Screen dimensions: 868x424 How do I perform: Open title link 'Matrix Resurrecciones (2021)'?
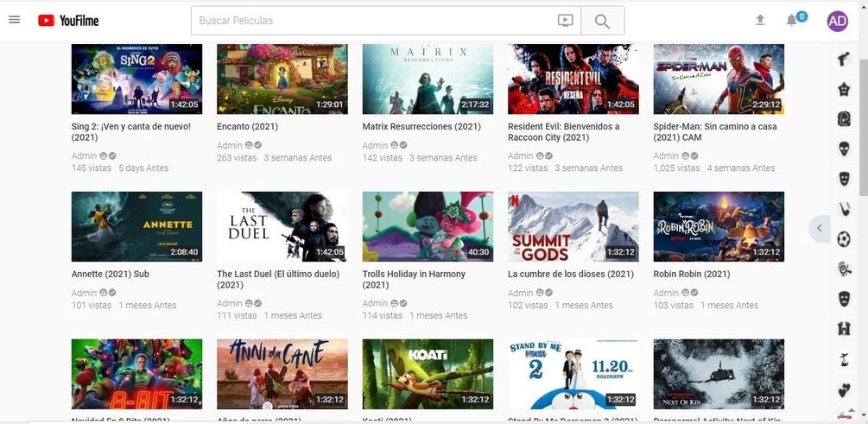(x=421, y=127)
